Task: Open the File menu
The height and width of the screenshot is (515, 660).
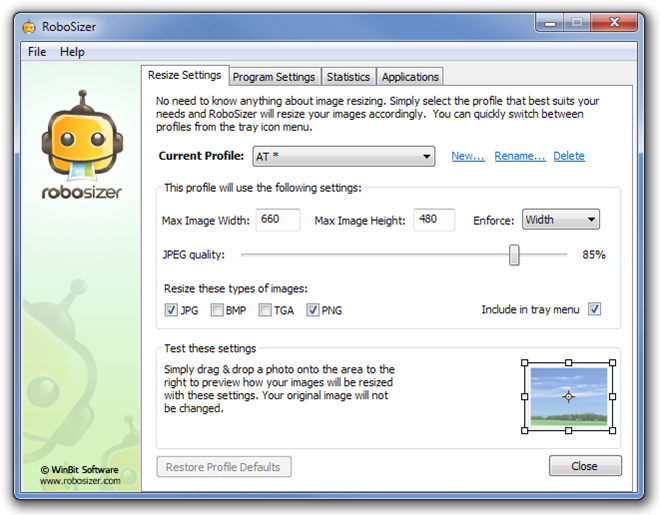Action: point(37,52)
